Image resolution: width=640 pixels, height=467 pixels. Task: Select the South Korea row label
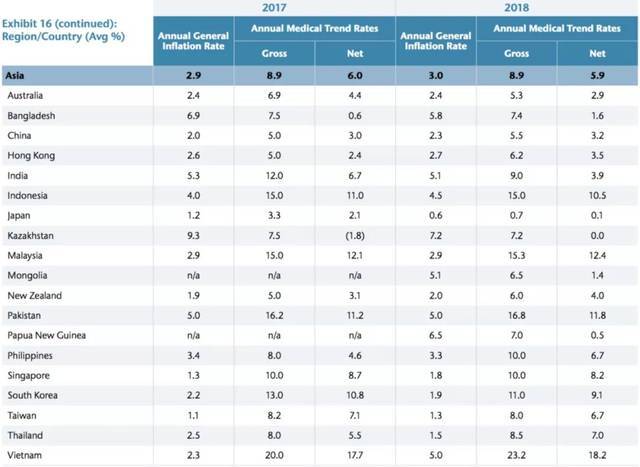[x=31, y=394]
